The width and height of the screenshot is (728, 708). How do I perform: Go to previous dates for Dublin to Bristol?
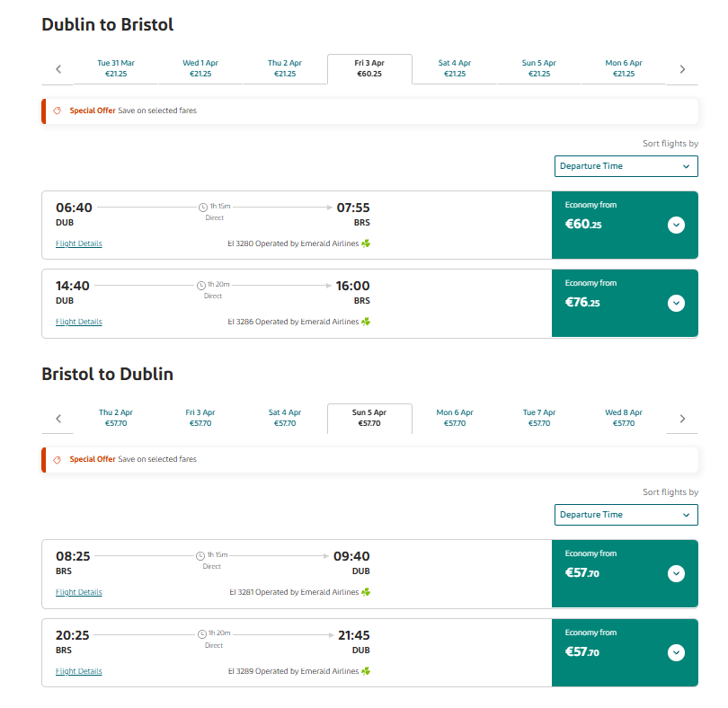coord(58,69)
